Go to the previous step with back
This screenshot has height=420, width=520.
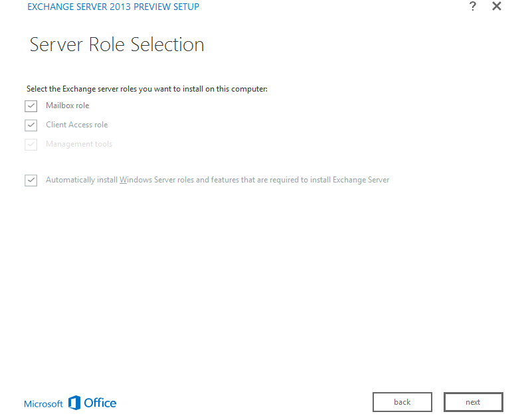(x=402, y=402)
